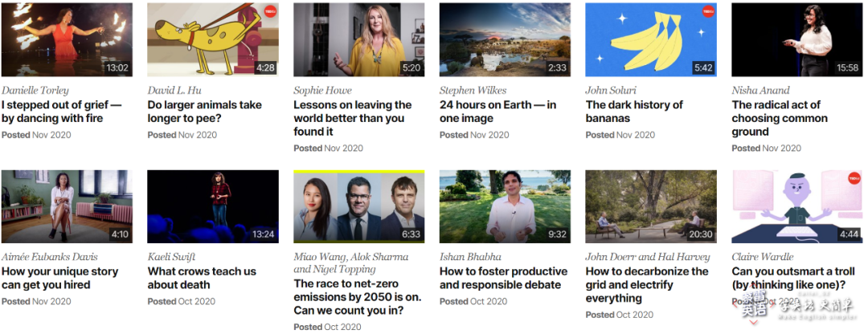Screen dimensions: 868x334
Task: Open the Ishan Bhabha garden thumbnail
Action: tap(505, 206)
